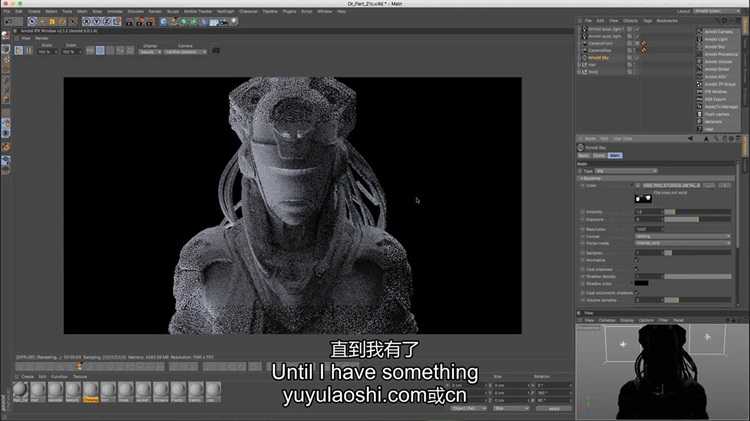
Task: Click the Light bulb icon in the toolbar
Action: point(234,21)
